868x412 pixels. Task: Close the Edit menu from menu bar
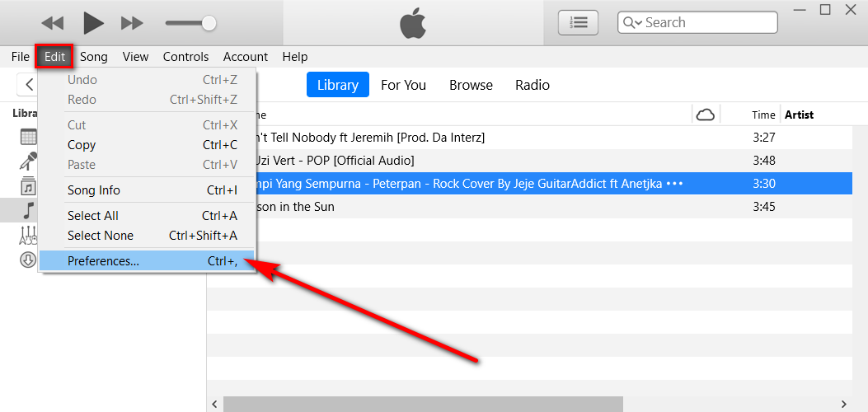pyautogui.click(x=54, y=56)
